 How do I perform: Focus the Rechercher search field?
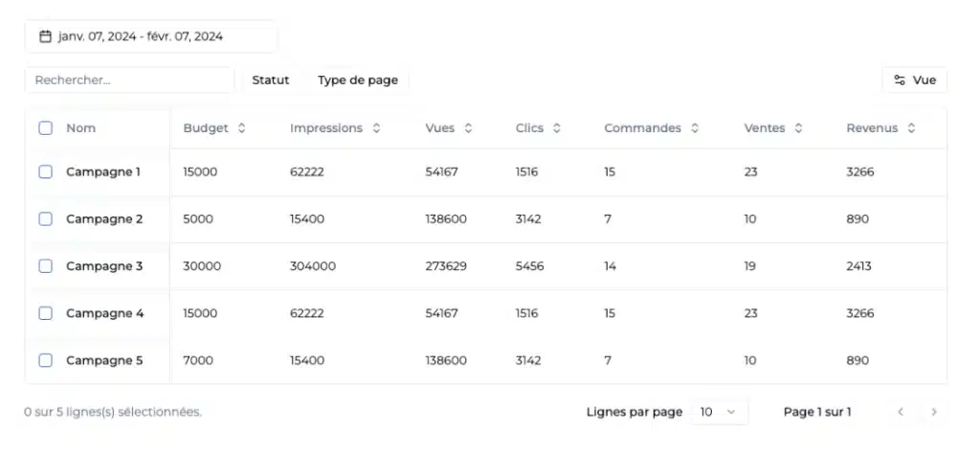pyautogui.click(x=129, y=80)
